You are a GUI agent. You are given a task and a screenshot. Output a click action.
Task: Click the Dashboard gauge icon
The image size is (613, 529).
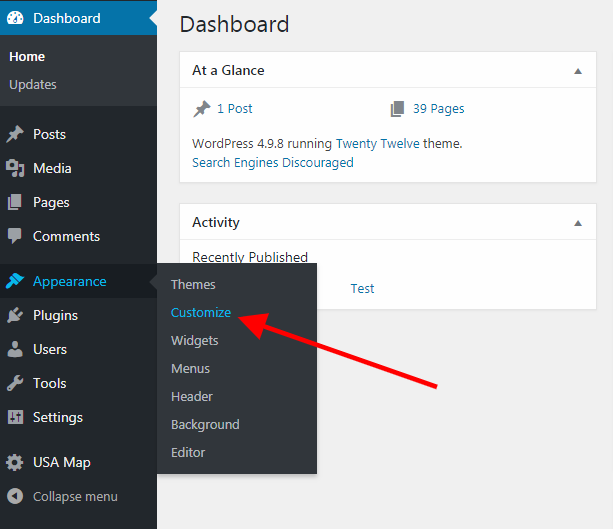coord(15,18)
